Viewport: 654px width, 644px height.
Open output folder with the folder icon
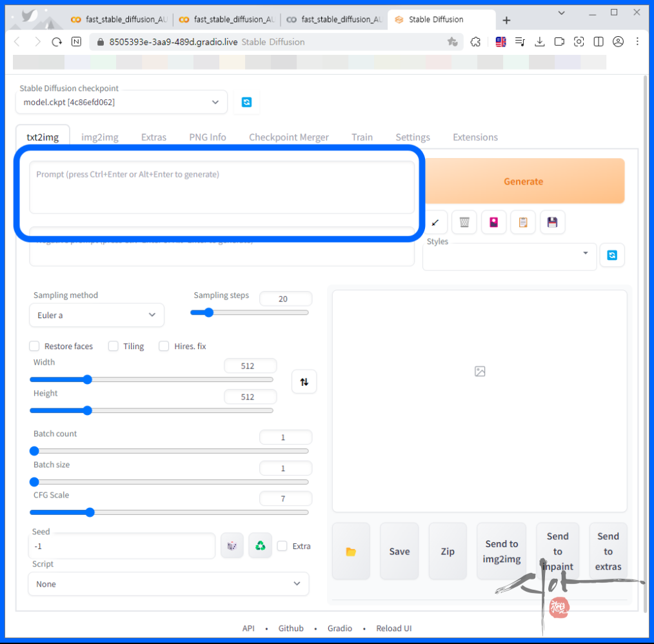click(x=352, y=552)
